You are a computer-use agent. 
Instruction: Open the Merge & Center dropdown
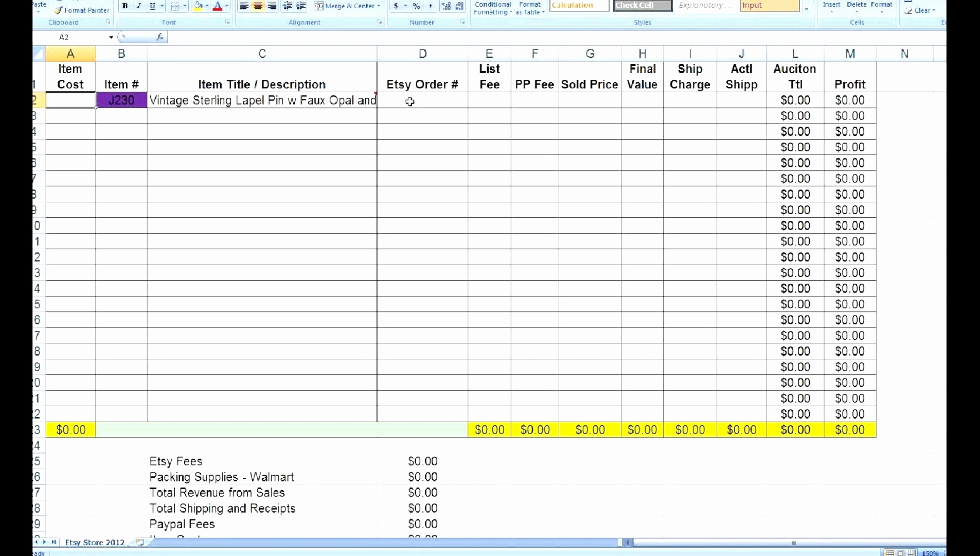click(377, 6)
